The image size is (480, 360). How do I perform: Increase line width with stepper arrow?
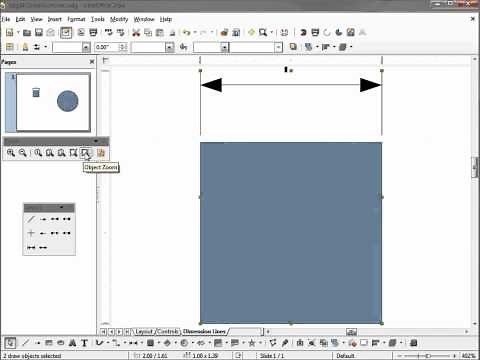123,45
